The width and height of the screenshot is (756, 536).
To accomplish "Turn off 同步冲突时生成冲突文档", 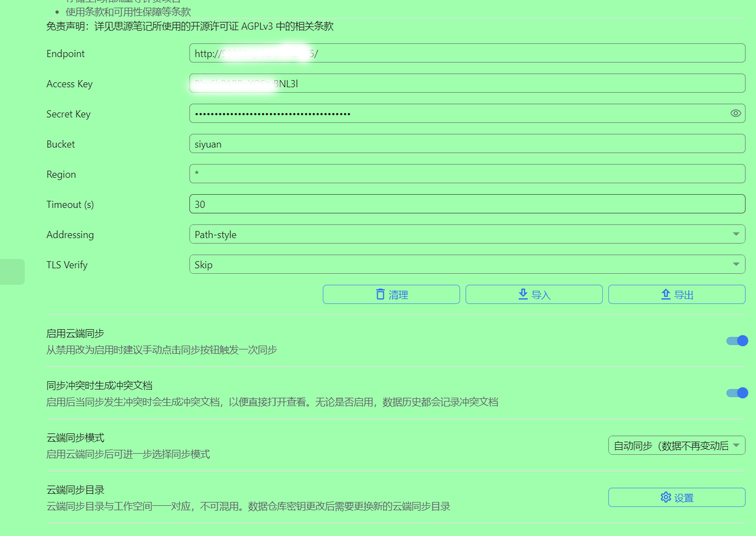I will pyautogui.click(x=737, y=392).
